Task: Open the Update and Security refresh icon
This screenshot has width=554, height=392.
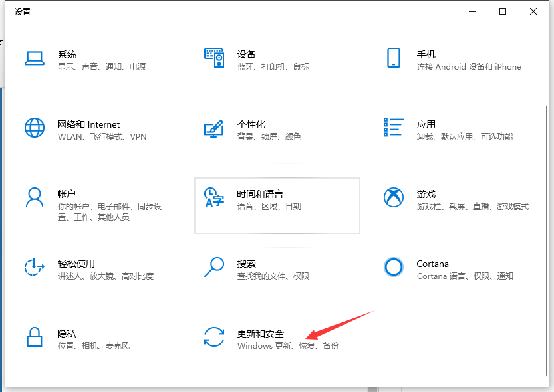Action: (213, 337)
